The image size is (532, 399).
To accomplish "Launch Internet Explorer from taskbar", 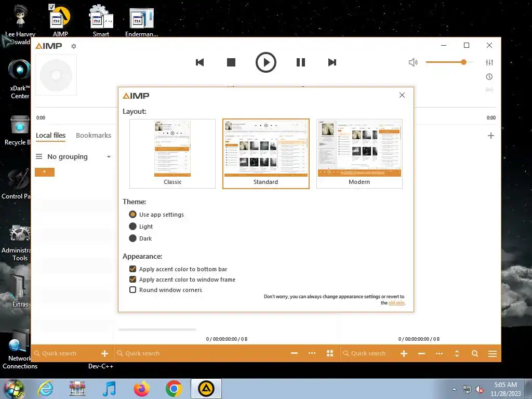I will [45, 389].
